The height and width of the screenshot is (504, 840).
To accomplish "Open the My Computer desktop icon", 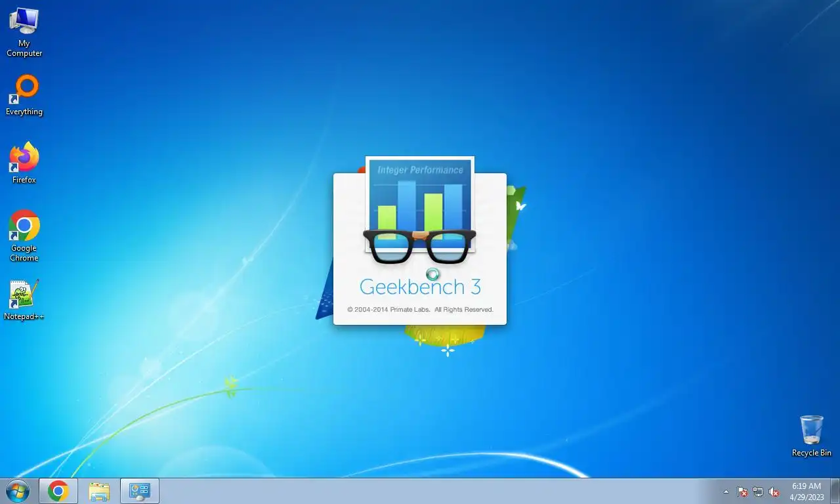I will 24,32.
